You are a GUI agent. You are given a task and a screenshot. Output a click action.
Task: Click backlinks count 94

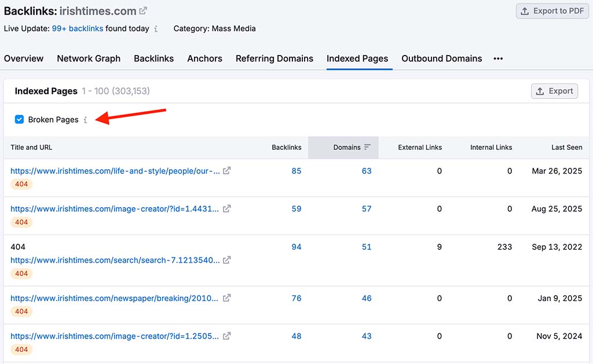(296, 247)
